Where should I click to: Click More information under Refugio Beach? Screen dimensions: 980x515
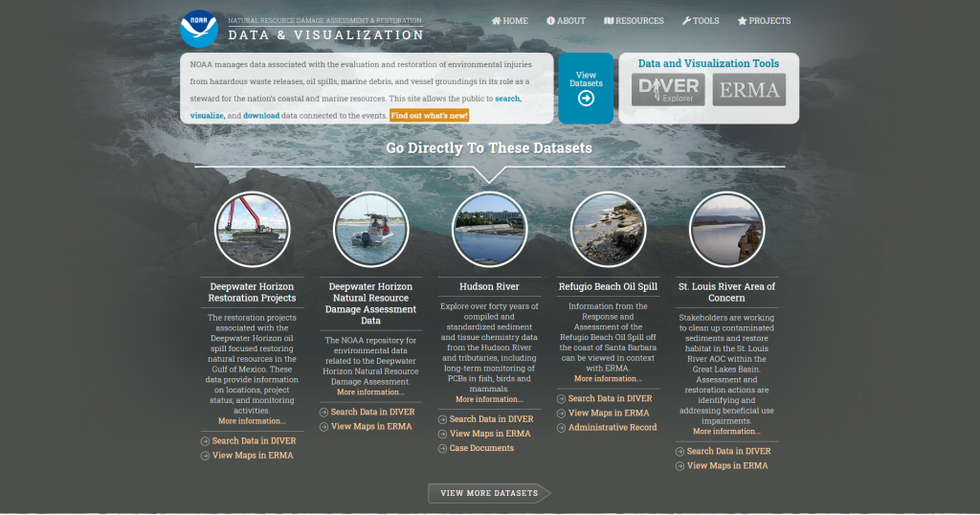pos(608,379)
